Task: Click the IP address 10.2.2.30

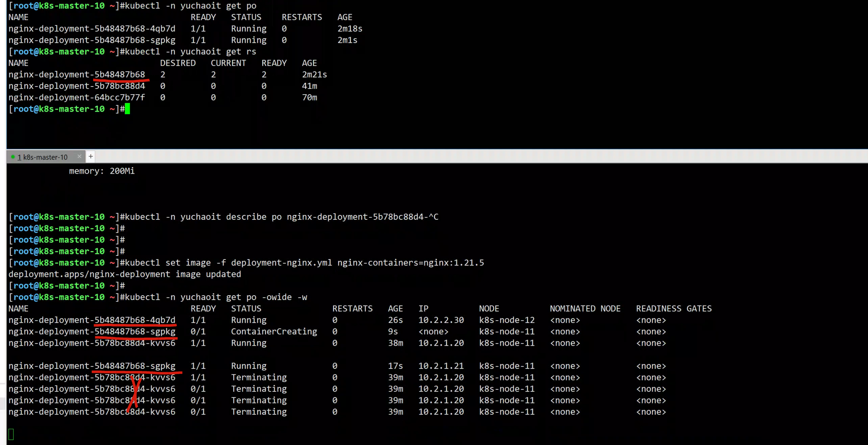Action: click(441, 320)
